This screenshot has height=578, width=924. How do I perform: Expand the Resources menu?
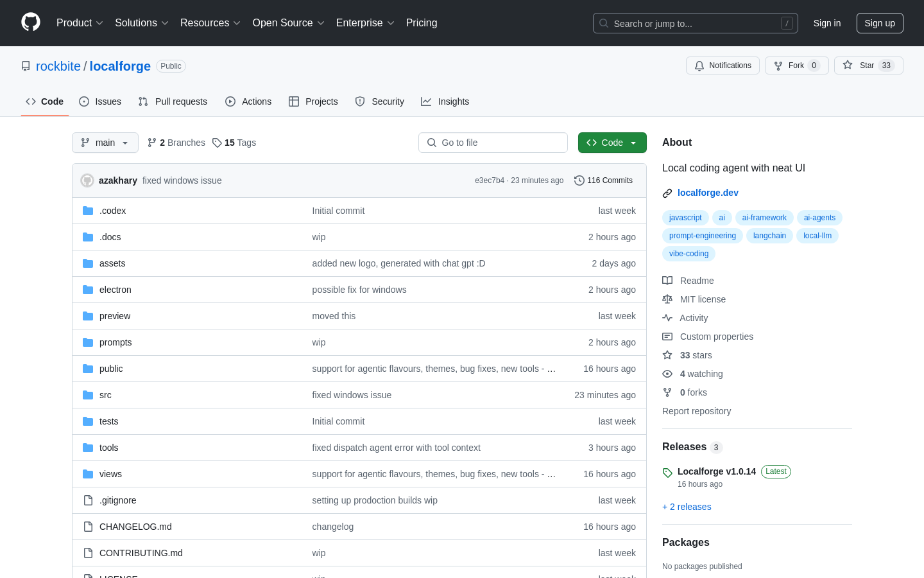tap(210, 22)
